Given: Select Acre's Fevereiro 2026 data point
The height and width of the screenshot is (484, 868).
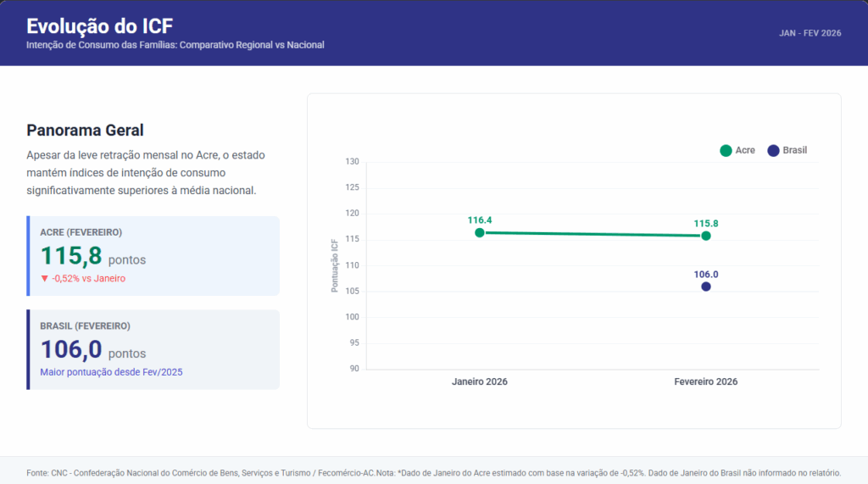Looking at the screenshot, I should [x=706, y=236].
